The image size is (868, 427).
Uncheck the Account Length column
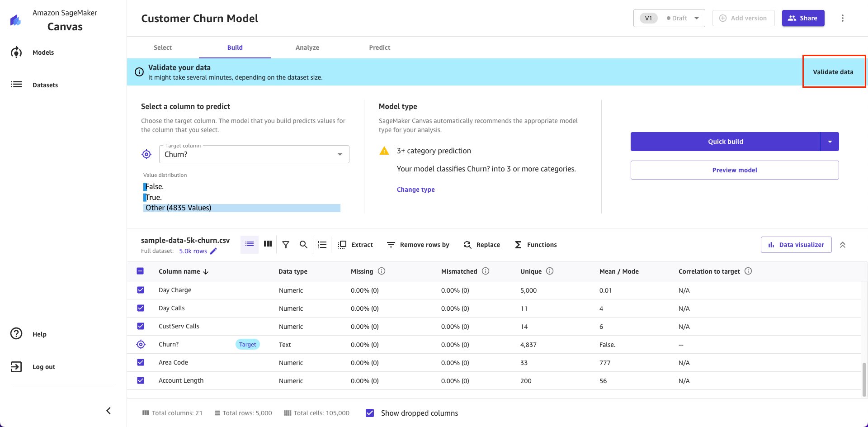141,380
